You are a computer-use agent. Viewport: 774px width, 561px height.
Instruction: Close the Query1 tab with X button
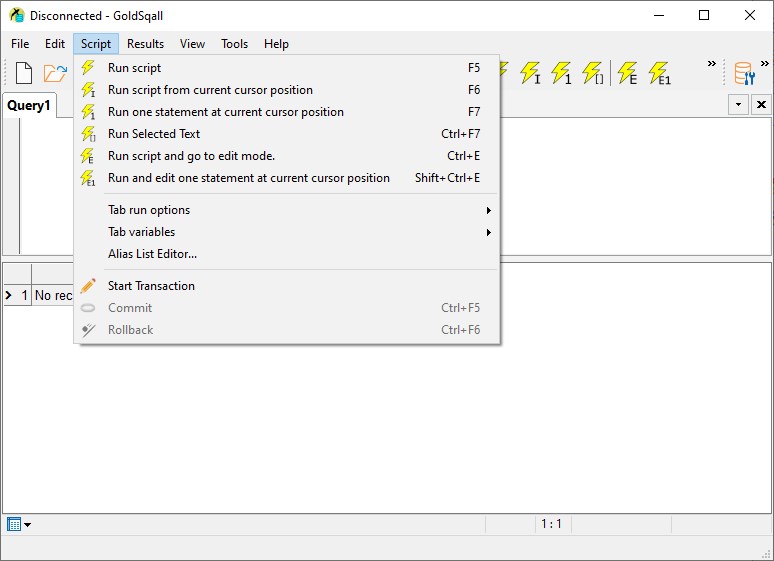[761, 105]
